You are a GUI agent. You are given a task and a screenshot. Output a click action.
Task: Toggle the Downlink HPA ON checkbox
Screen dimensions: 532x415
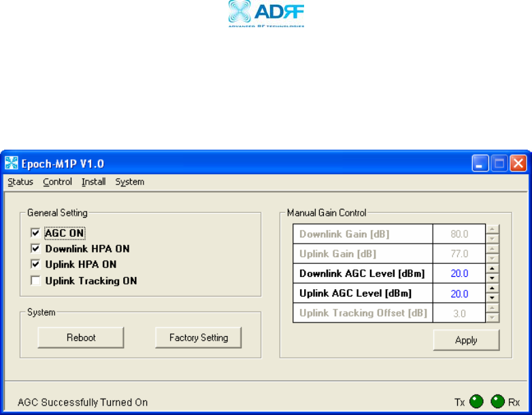pos(35,248)
